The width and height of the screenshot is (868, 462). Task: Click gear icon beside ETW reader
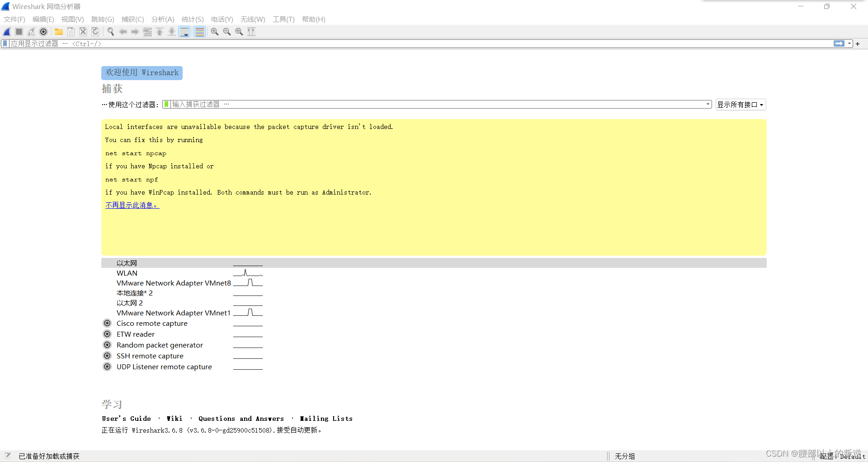[107, 334]
